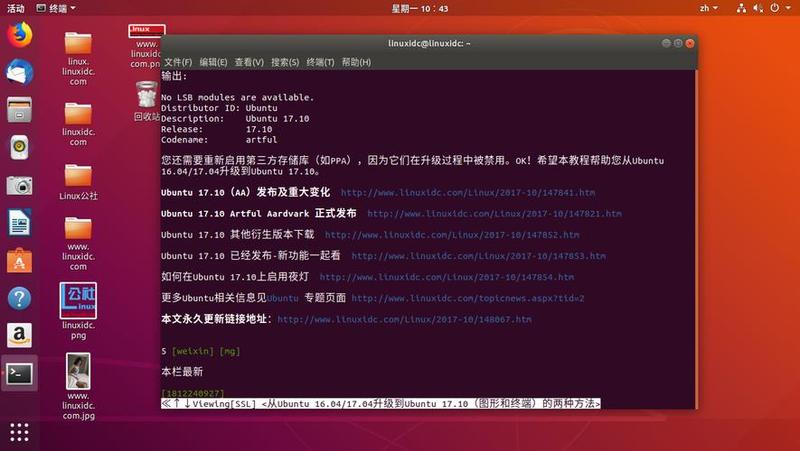Click the 'Description: Ubuntu 17.10' line

(235, 118)
